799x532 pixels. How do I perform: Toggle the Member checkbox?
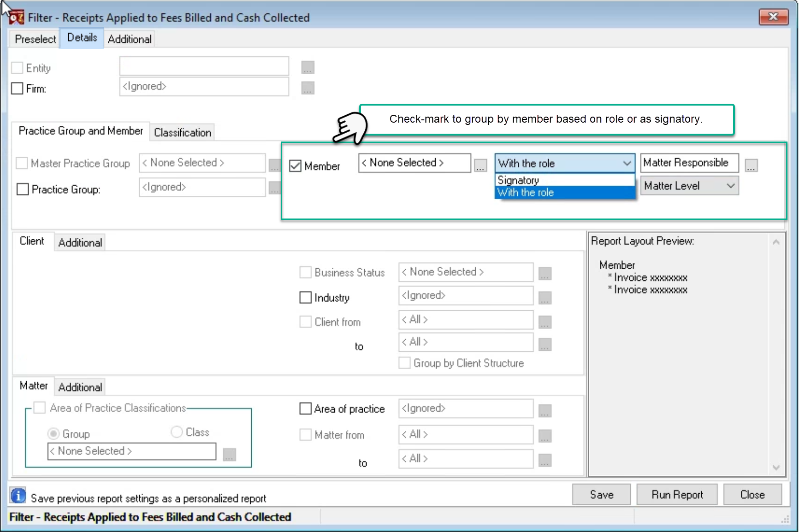point(295,166)
